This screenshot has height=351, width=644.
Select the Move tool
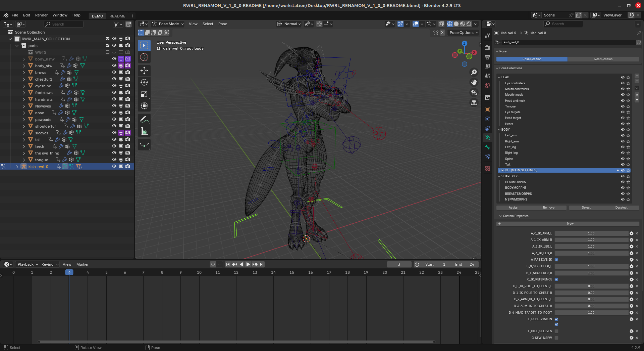[144, 70]
